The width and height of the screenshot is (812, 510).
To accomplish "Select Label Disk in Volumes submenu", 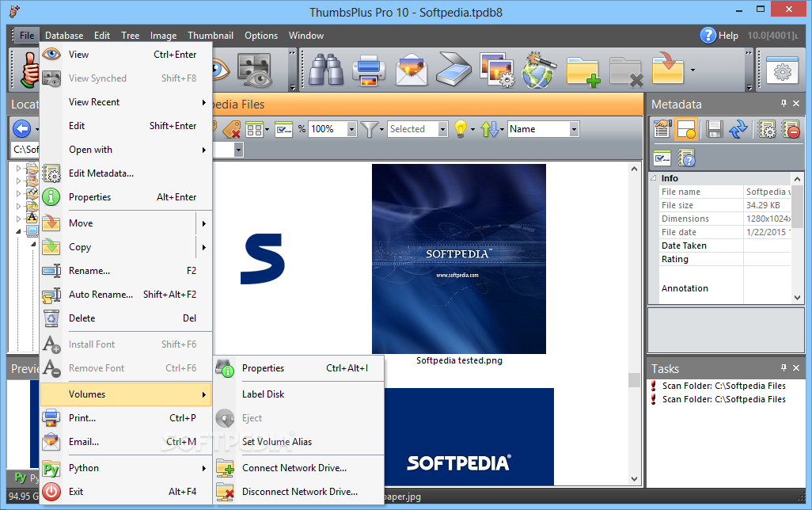I will (299, 394).
